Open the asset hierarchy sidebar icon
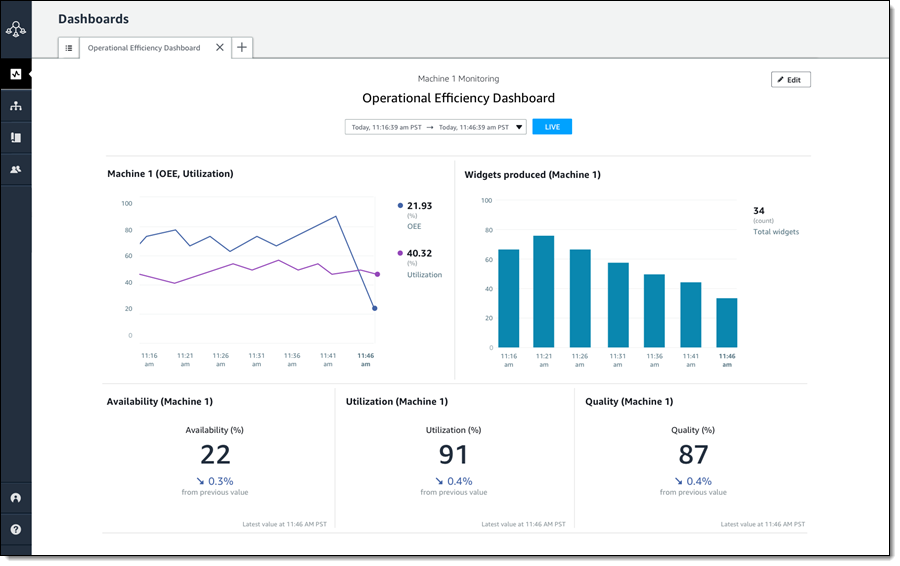Viewport: 900px width, 566px height. pos(16,106)
